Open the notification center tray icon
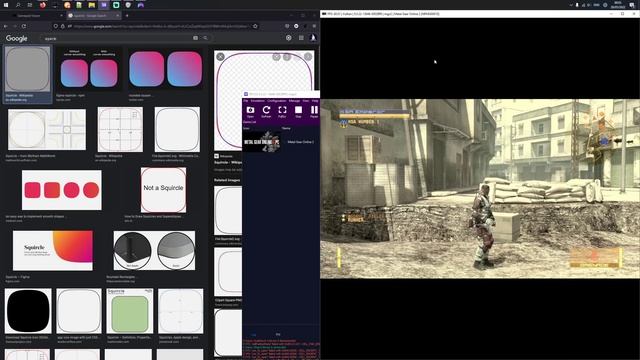The width and height of the screenshot is (640, 360). coord(632,5)
